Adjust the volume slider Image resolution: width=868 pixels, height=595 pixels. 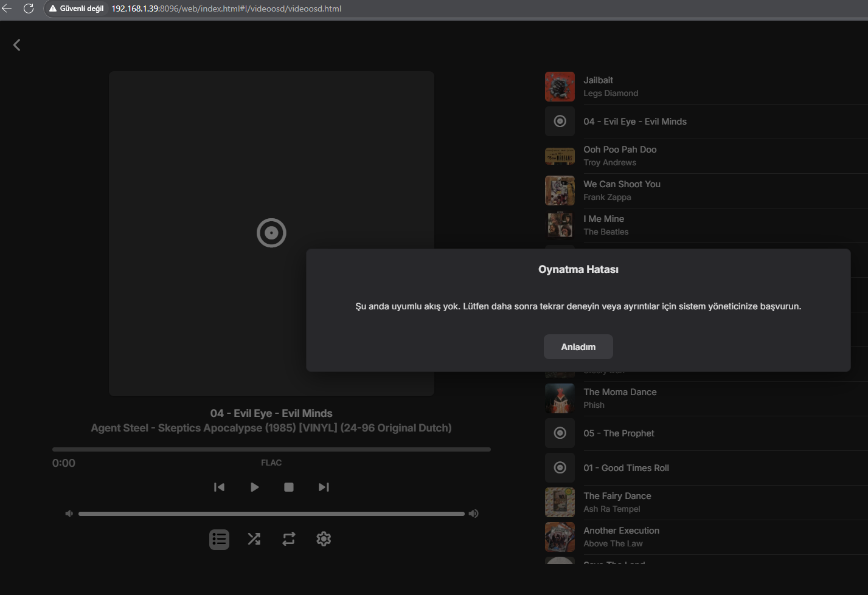(271, 514)
